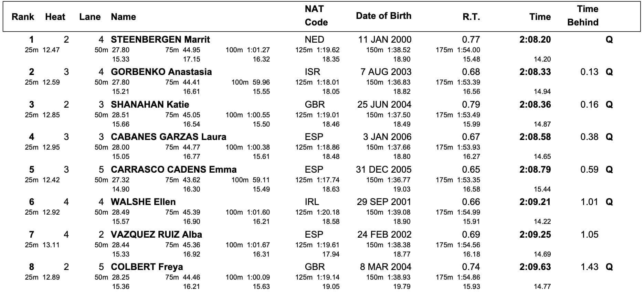Viewport: 644px width, 292px height.
Task: Click the winning time 2:08.20
Action: click(535, 40)
